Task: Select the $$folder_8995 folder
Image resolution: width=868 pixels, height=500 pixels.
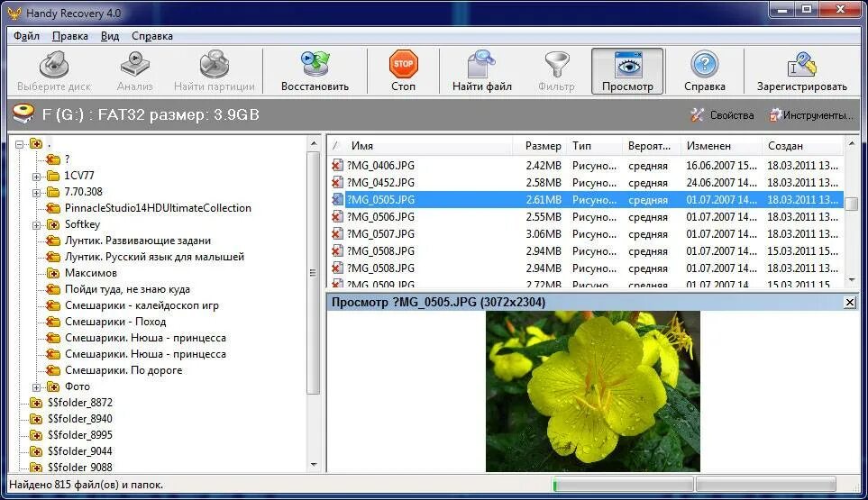Action: (79, 435)
